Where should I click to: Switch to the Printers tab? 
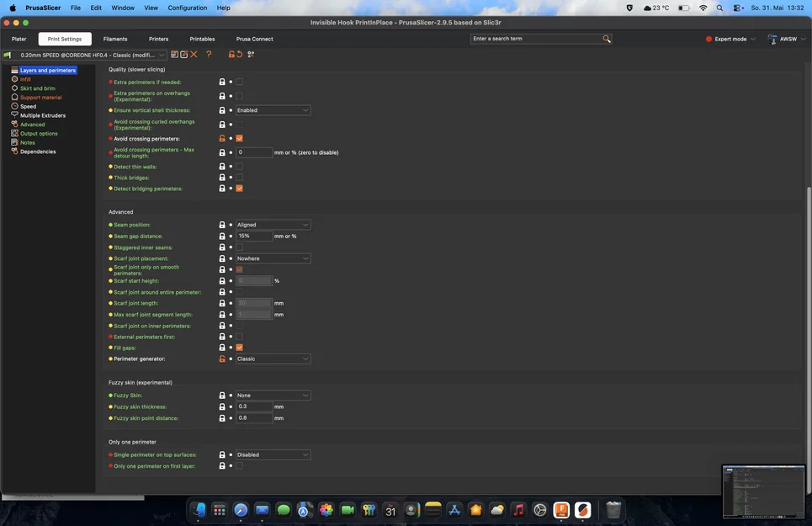point(158,39)
